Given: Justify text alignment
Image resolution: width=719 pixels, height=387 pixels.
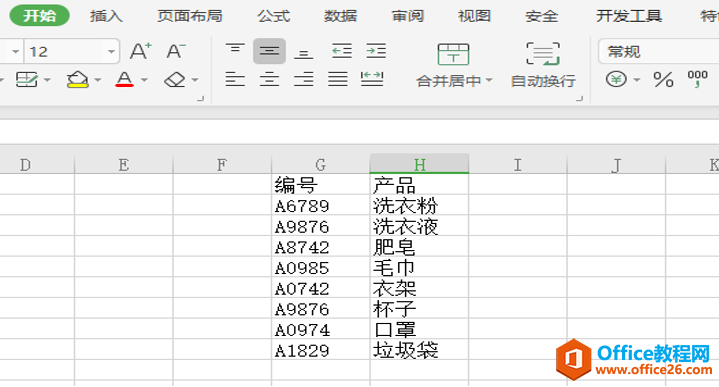Looking at the screenshot, I should pyautogui.click(x=338, y=79).
